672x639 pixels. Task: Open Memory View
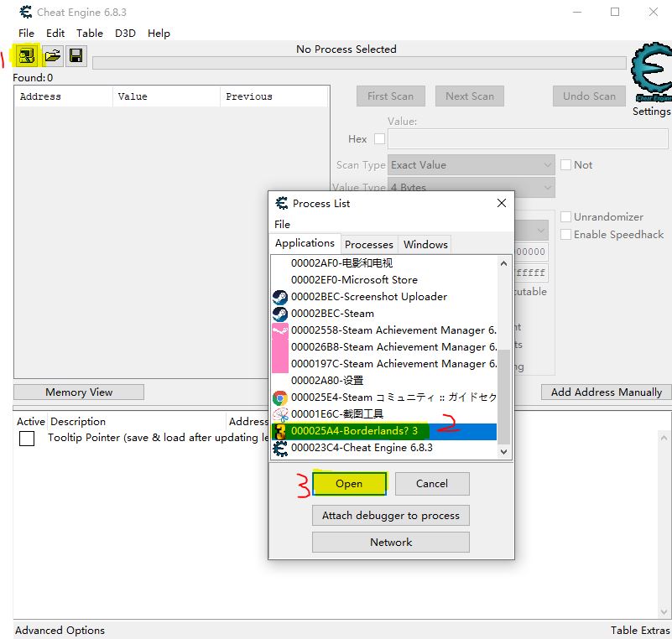pyautogui.click(x=79, y=392)
